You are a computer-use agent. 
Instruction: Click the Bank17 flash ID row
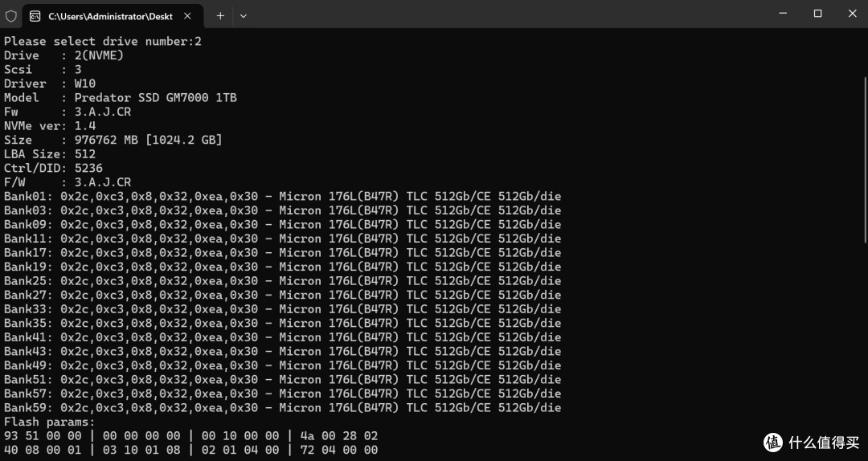(282, 252)
